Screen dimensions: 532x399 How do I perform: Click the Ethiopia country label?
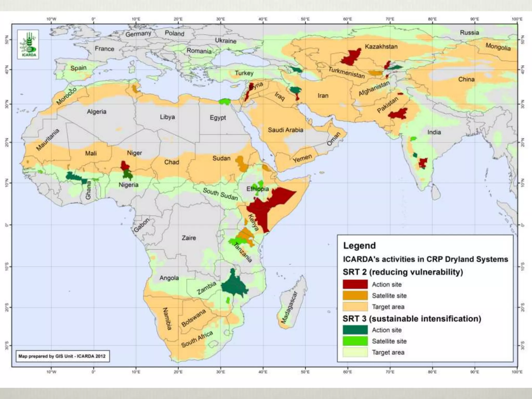coord(257,189)
